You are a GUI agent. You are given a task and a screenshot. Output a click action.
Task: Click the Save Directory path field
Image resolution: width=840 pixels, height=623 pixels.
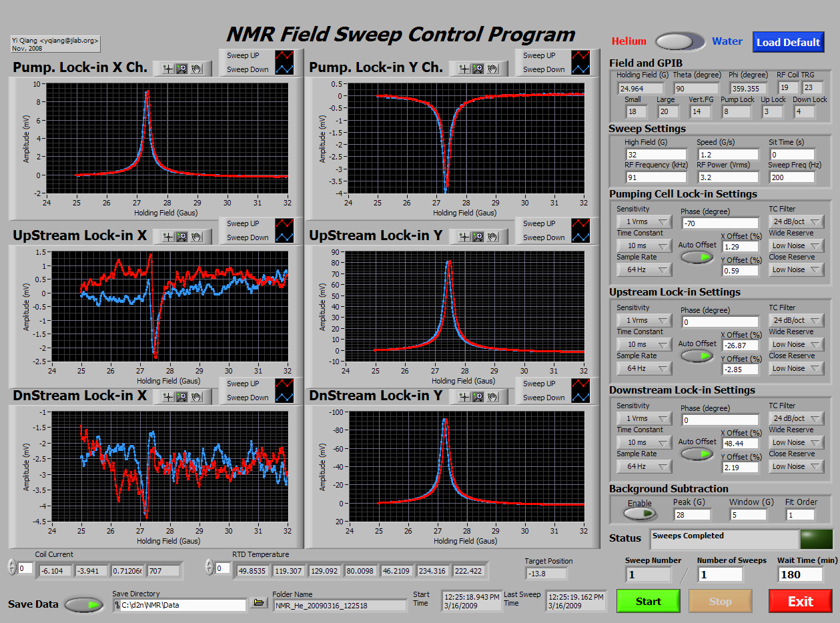(x=179, y=605)
